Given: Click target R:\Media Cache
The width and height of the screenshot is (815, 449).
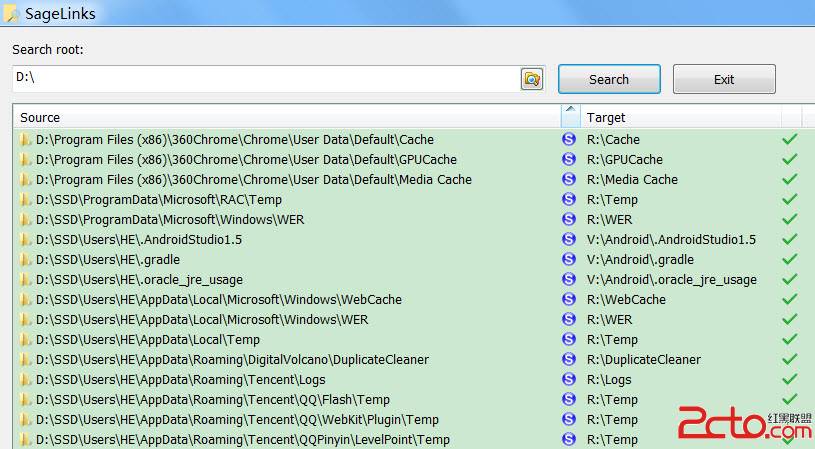Looking at the screenshot, I should 633,180.
